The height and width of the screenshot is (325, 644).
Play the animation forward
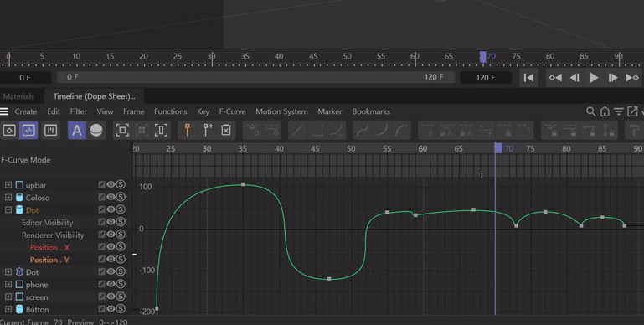[594, 78]
